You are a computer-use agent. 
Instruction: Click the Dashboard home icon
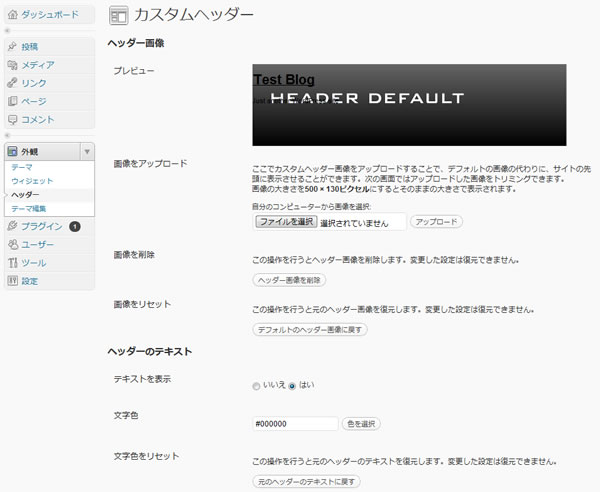point(13,15)
